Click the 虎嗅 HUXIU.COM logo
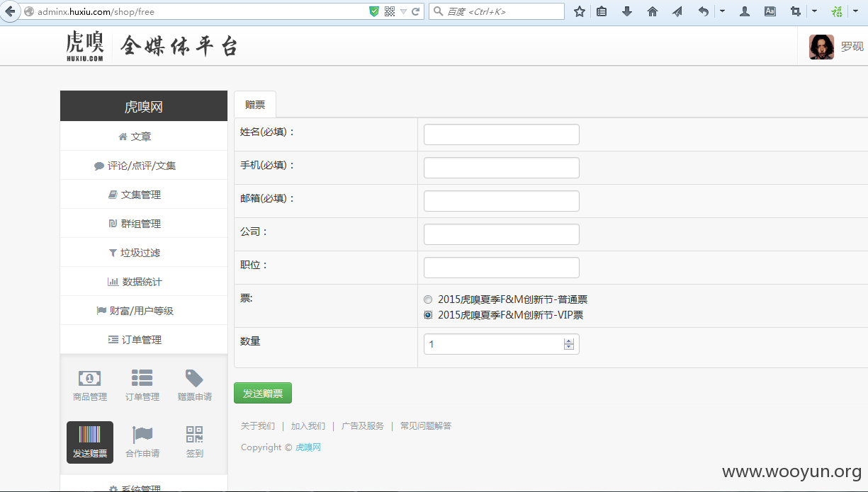This screenshot has height=492, width=868. click(x=85, y=46)
